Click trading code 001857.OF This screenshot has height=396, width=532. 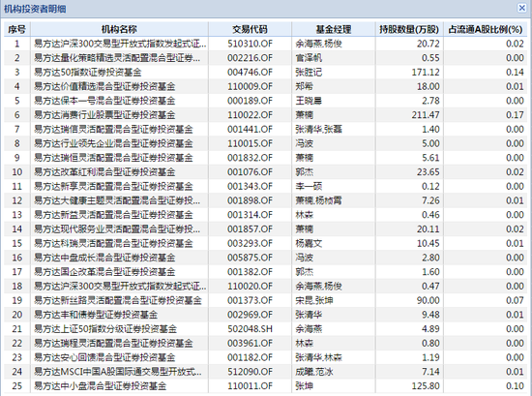coord(251,229)
